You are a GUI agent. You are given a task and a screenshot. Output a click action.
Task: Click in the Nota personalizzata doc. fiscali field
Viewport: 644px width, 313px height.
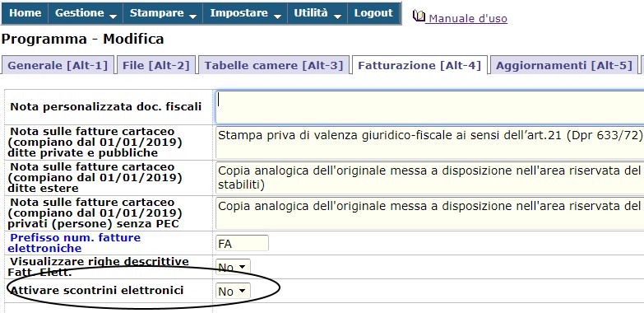429,107
